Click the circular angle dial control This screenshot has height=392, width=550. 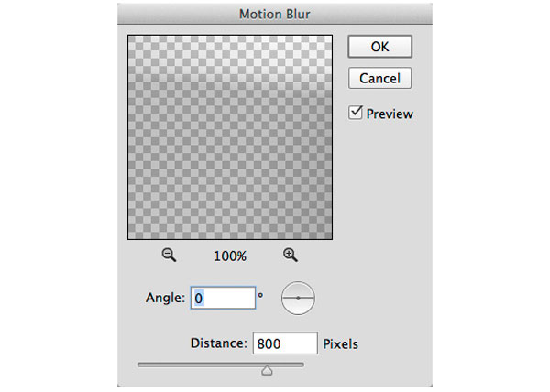[298, 298]
